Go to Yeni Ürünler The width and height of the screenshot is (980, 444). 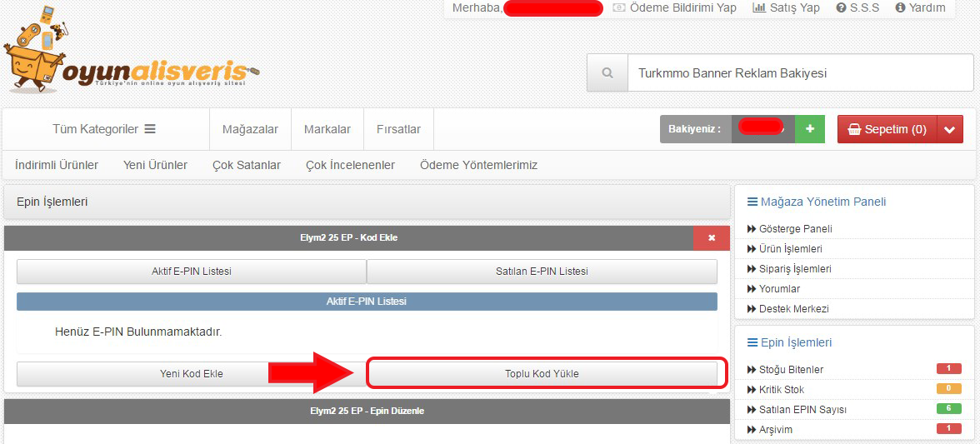tap(156, 166)
